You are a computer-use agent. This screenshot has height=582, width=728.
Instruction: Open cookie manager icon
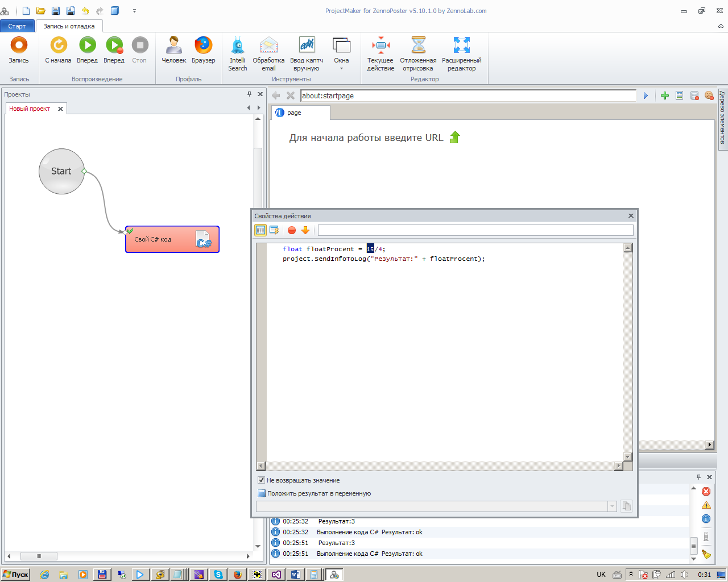(709, 95)
